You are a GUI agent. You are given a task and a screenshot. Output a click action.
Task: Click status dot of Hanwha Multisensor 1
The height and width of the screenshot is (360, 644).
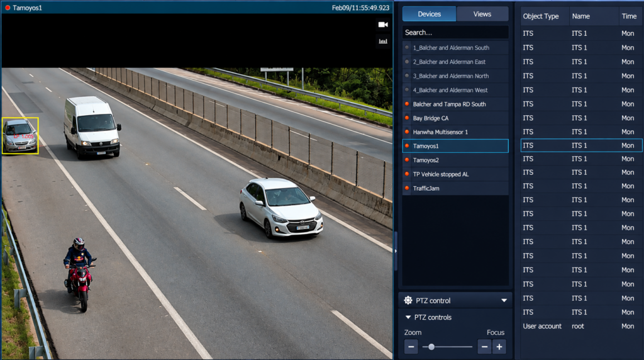click(x=407, y=132)
